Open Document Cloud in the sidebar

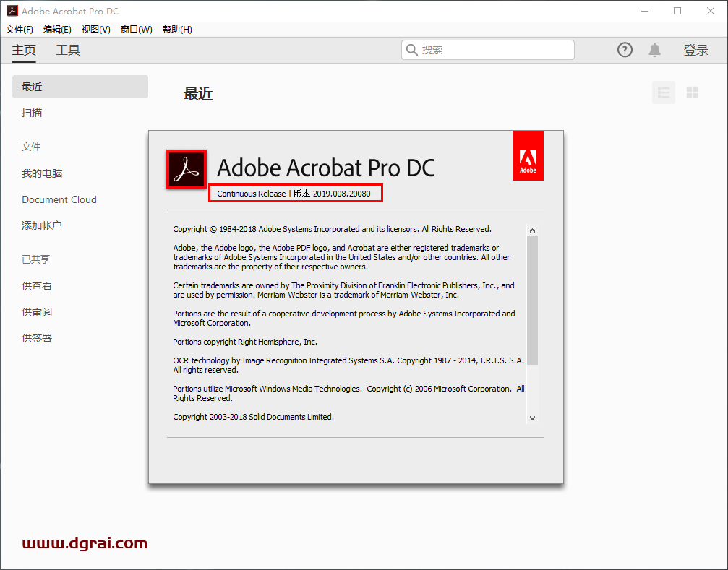tap(59, 199)
